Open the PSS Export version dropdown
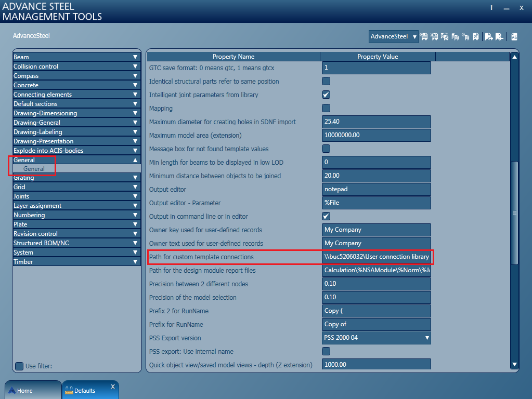This screenshot has width=532, height=399. pos(377,338)
